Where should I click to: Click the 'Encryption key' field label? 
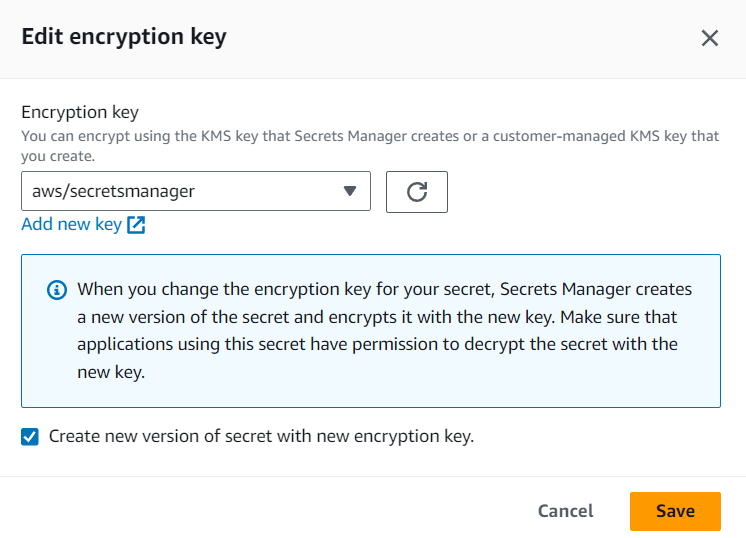click(79, 112)
